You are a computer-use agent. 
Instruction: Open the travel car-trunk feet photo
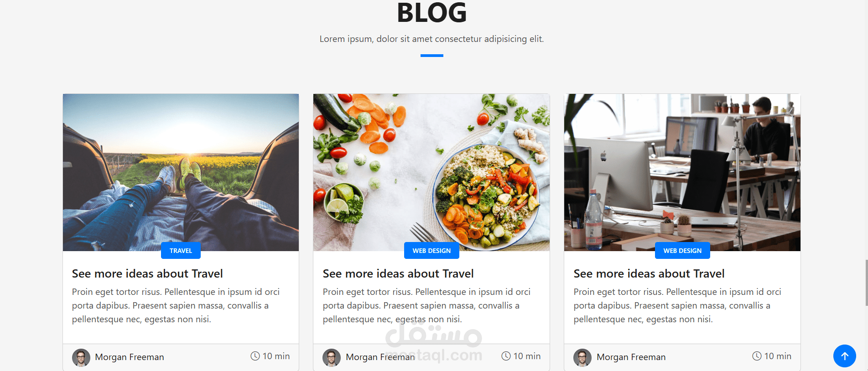pyautogui.click(x=181, y=172)
